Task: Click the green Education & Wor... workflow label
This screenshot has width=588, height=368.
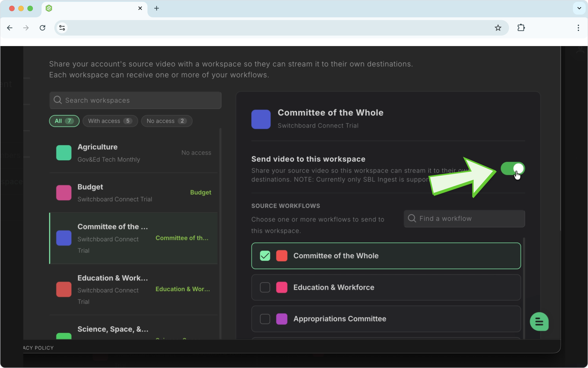Action: (x=183, y=289)
